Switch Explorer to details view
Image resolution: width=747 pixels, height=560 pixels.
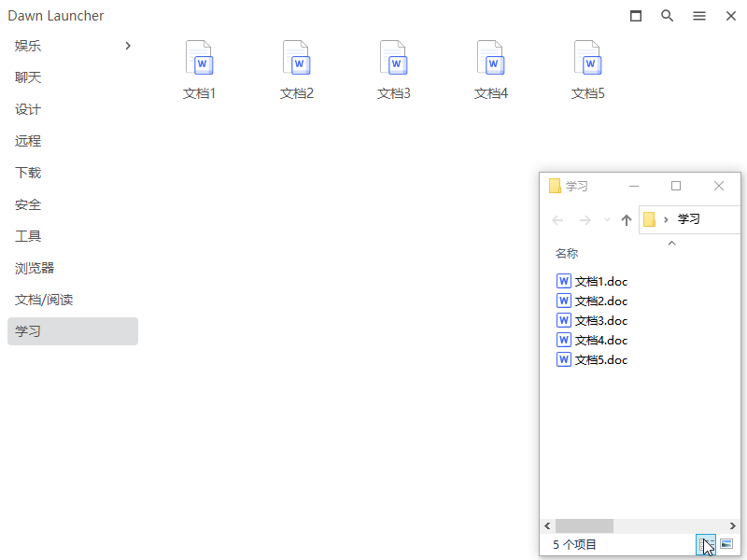click(706, 544)
